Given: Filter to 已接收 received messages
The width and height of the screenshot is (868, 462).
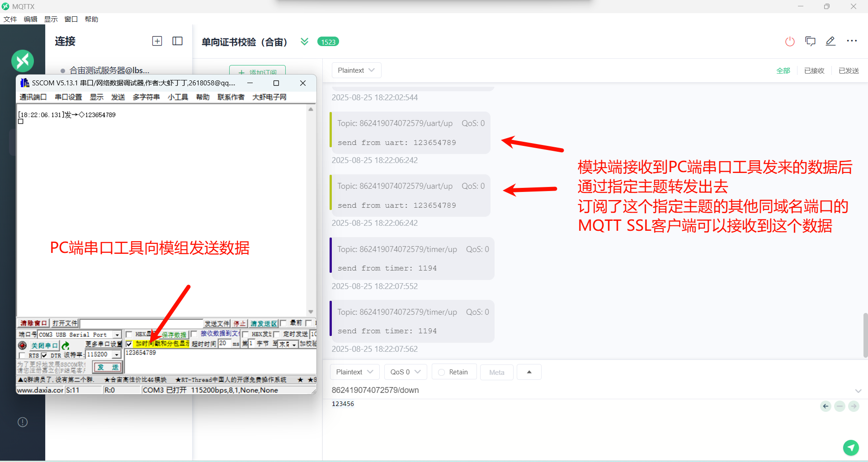Looking at the screenshot, I should pyautogui.click(x=814, y=70).
